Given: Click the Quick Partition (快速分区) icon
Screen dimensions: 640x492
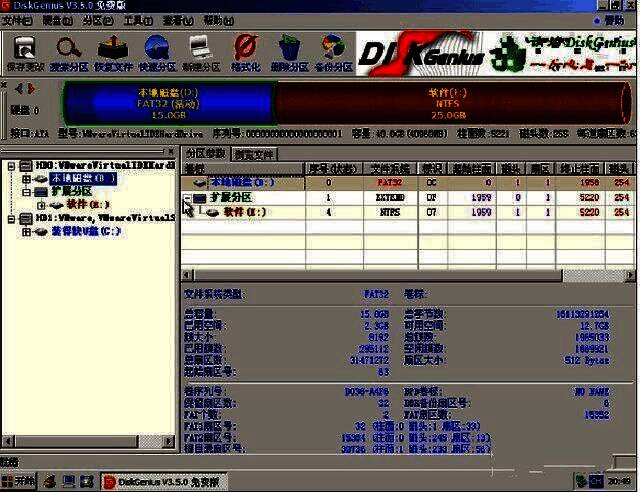Looking at the screenshot, I should tap(156, 52).
